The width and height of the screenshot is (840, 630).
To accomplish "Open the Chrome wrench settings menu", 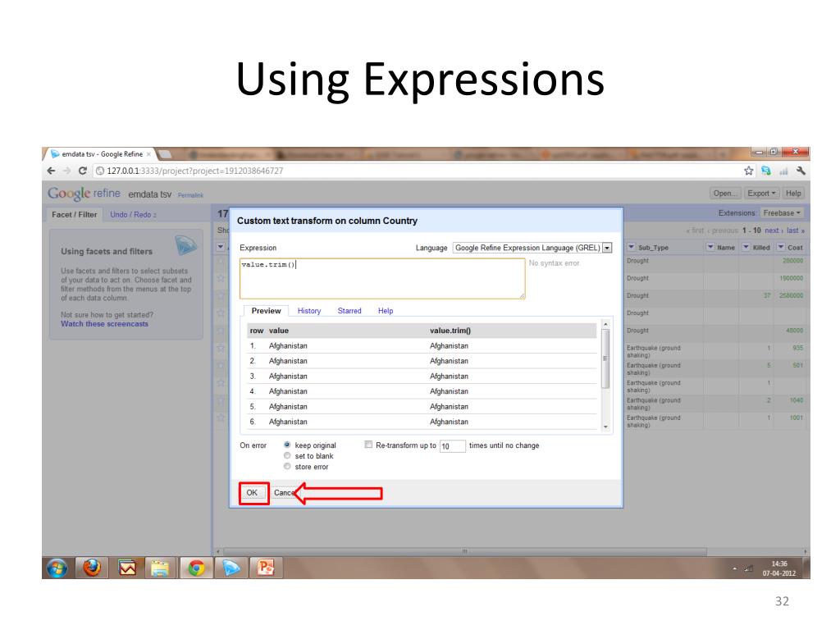I will 801,171.
